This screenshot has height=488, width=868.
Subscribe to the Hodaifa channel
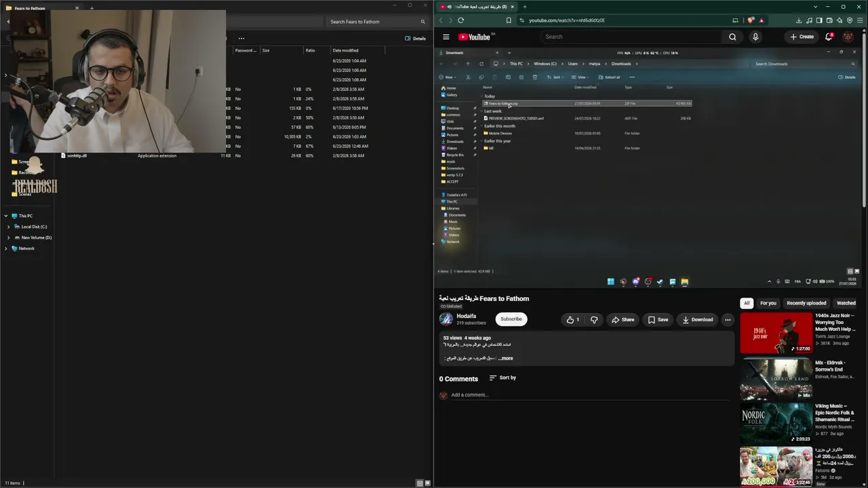pyautogui.click(x=511, y=319)
